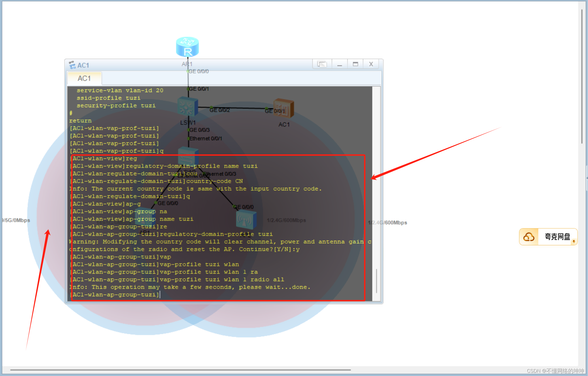Click text 'ssid-profile tuzi'
588x376 pixels.
[x=109, y=98]
